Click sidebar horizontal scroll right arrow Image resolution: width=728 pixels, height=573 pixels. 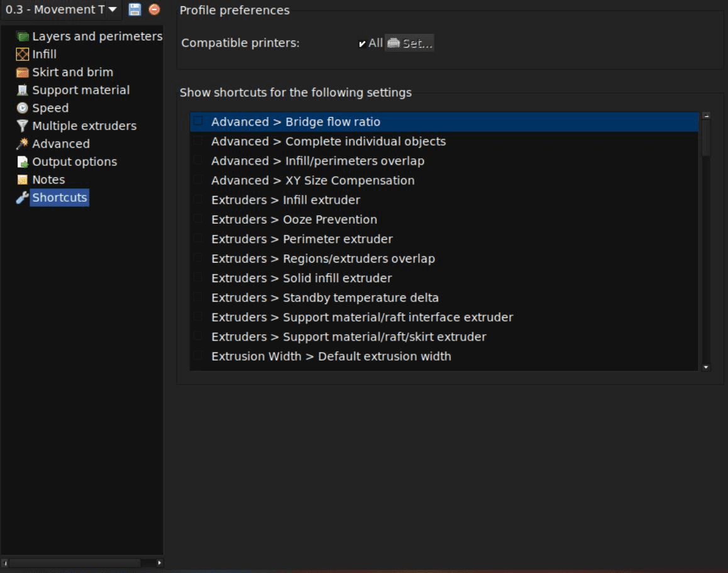coord(159,563)
